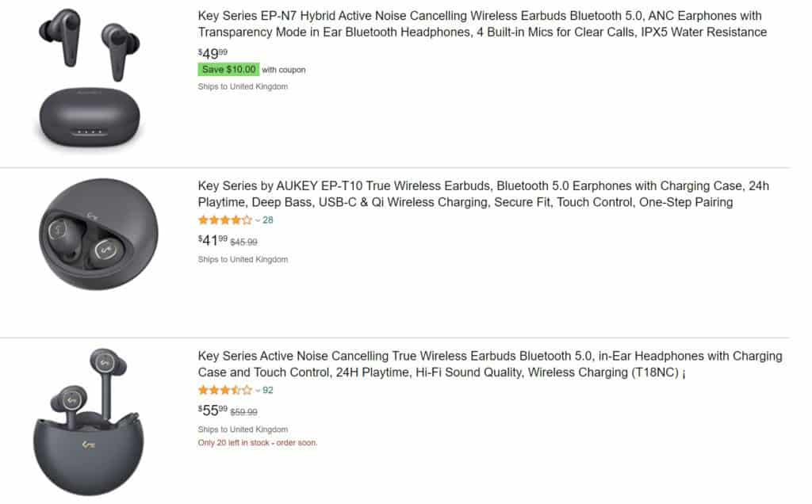Image resolution: width=812 pixels, height=504 pixels.
Task: Click the Save $10.00 coupon badge
Action: [228, 70]
